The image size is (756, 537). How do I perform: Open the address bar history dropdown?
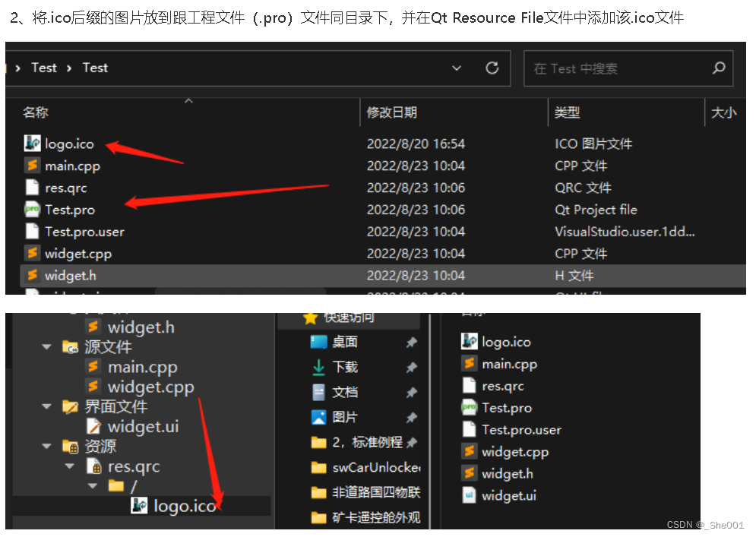pos(456,68)
